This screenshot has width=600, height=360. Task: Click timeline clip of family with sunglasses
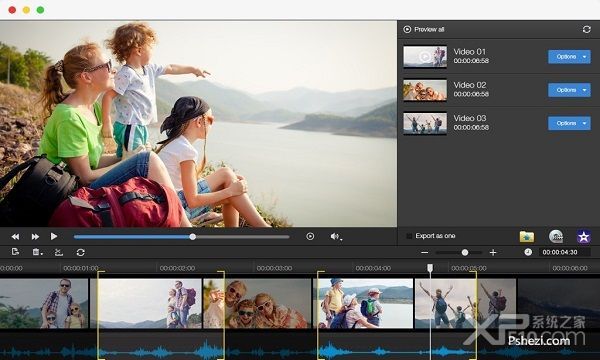click(x=257, y=303)
